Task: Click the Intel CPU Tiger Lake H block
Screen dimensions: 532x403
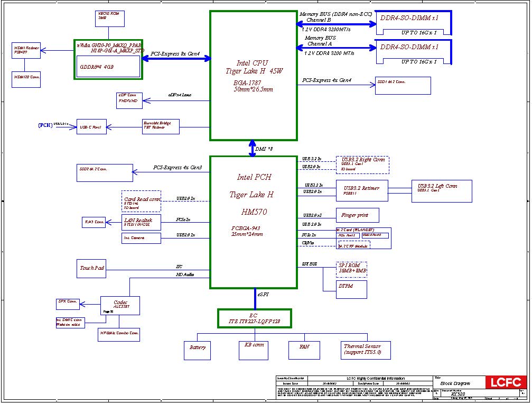Action: click(253, 75)
